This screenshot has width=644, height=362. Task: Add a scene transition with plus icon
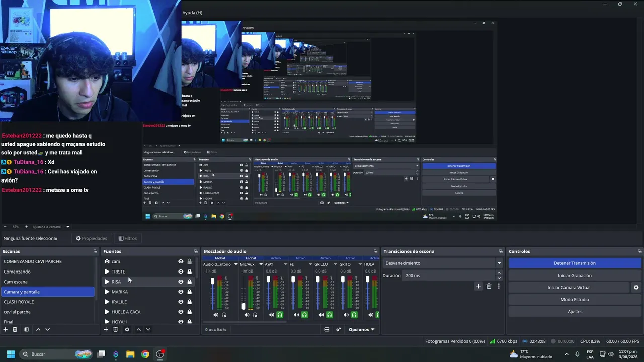[x=478, y=286]
